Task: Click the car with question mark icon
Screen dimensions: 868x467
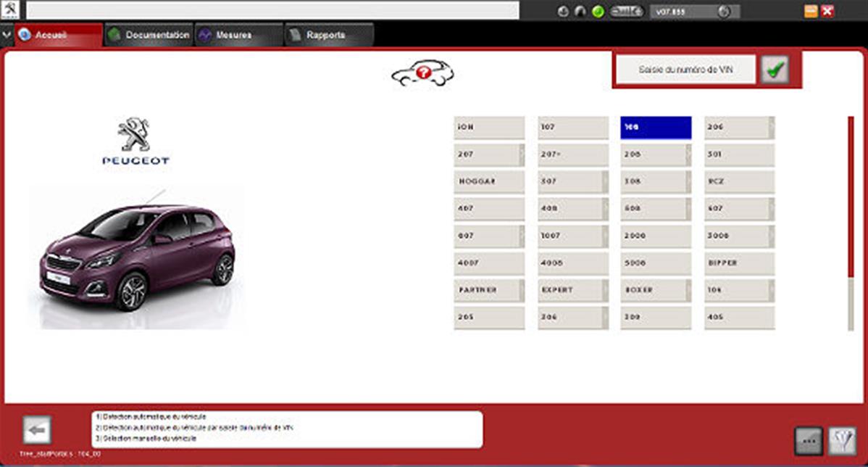Action: point(423,73)
